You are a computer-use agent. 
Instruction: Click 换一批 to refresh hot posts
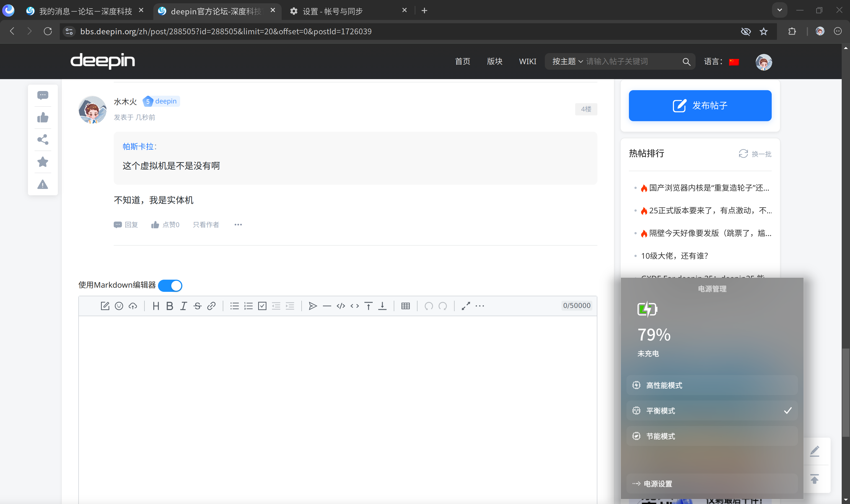click(755, 154)
